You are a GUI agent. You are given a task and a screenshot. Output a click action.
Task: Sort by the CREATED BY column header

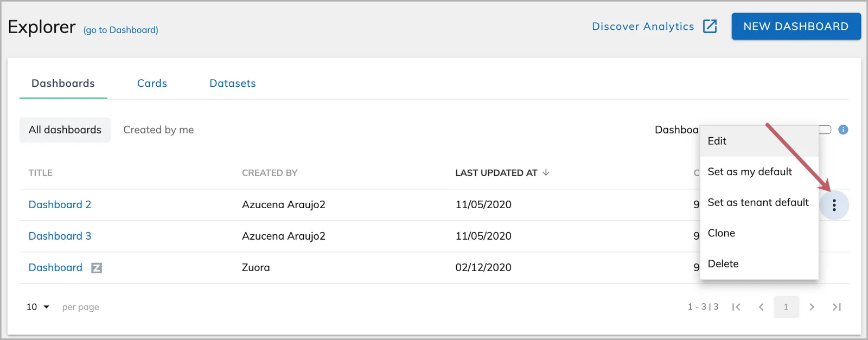point(270,173)
